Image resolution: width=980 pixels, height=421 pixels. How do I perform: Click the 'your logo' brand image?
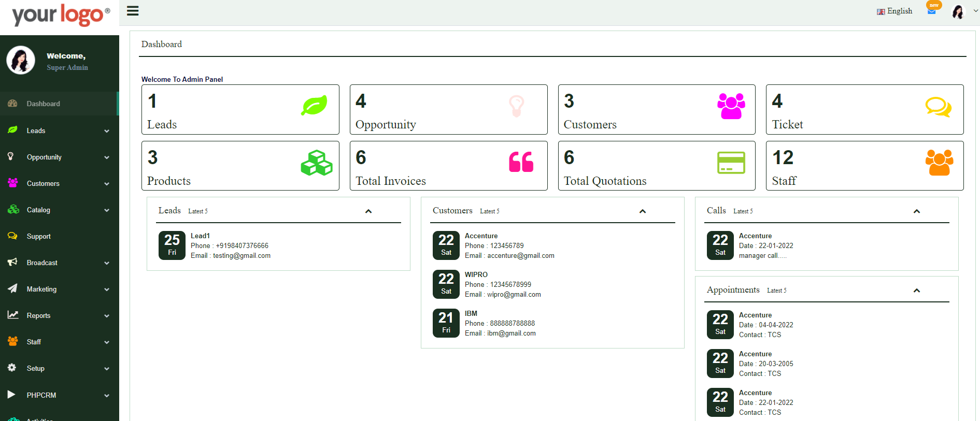tap(61, 15)
